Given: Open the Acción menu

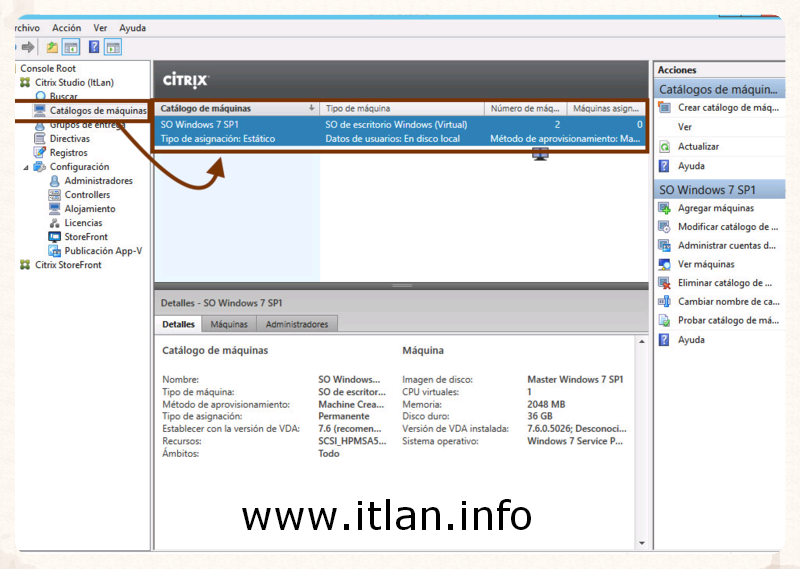Looking at the screenshot, I should [66, 28].
